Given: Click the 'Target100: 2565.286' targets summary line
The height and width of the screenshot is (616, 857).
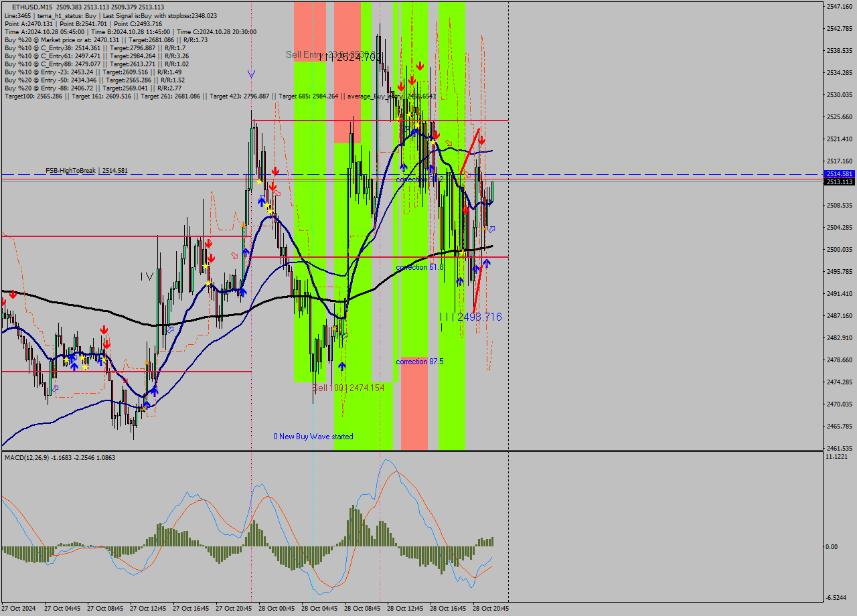Looking at the screenshot, I should pos(220,96).
